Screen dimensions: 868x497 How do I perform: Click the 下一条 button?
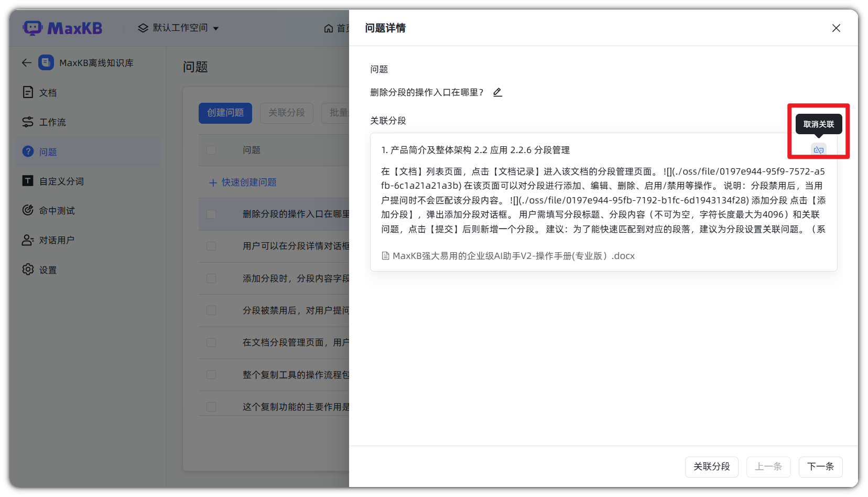[820, 467]
